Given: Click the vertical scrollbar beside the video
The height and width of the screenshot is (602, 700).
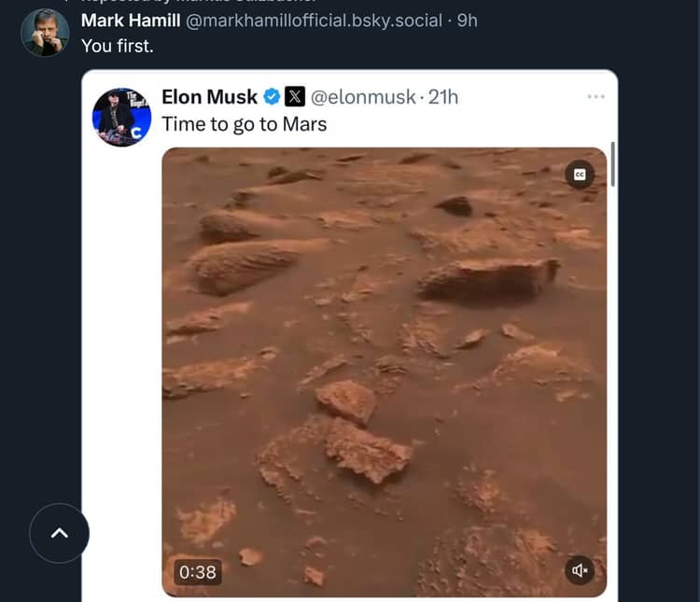Looking at the screenshot, I should 613,165.
